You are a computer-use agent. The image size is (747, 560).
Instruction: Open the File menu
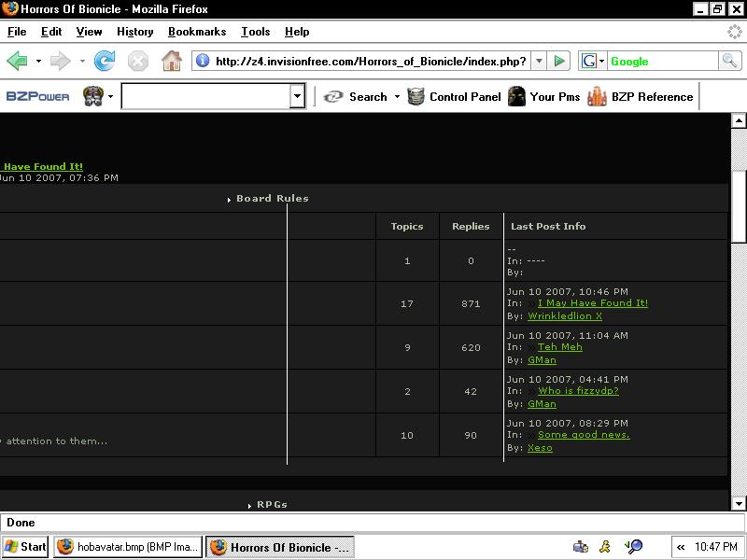17,32
